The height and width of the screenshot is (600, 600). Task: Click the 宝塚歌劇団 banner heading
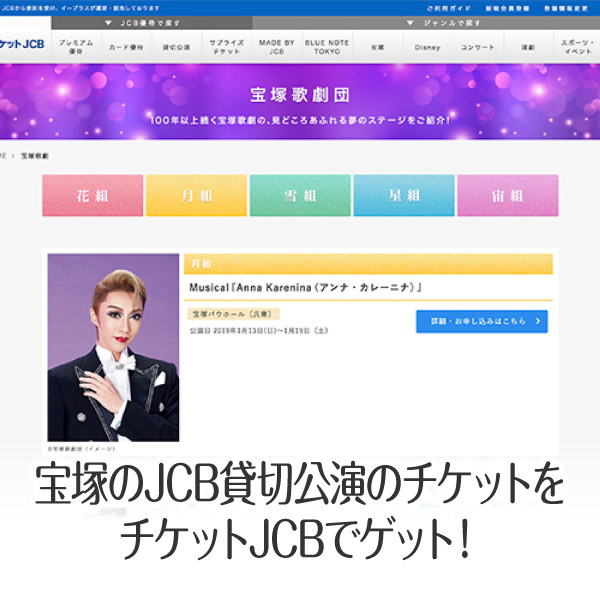click(x=300, y=95)
